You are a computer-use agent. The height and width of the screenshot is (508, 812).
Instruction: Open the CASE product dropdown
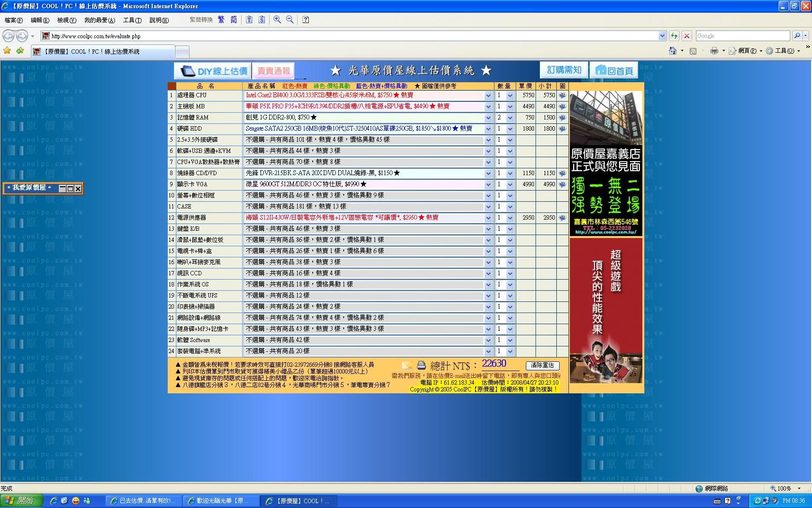click(x=488, y=207)
